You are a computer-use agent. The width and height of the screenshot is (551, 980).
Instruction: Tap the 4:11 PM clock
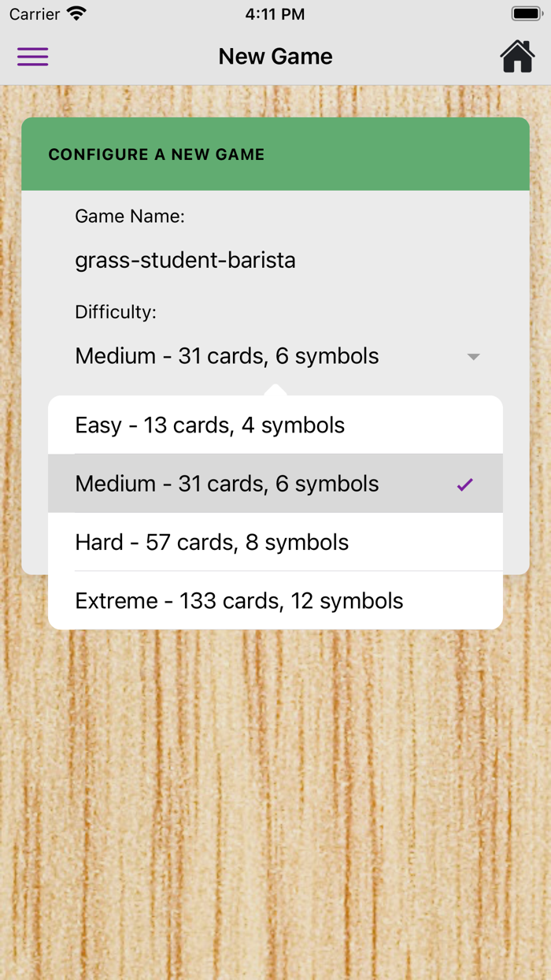point(275,14)
